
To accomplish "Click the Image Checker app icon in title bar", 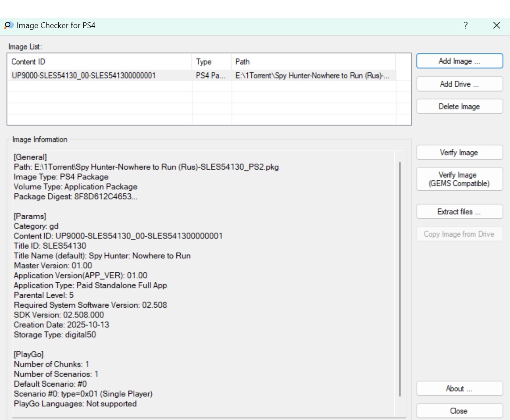I will 8,25.
